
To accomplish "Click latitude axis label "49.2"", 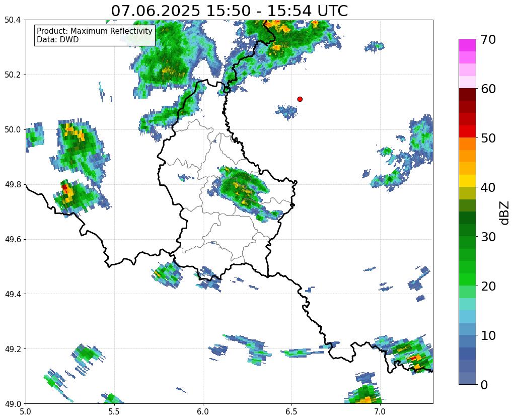I will pos(13,348).
